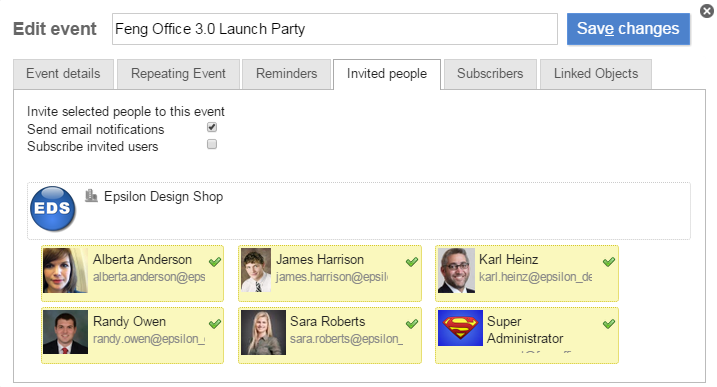Click Karl Heinz's green checkmark icon
Viewport: 717px width, 387px height.
coord(609,262)
